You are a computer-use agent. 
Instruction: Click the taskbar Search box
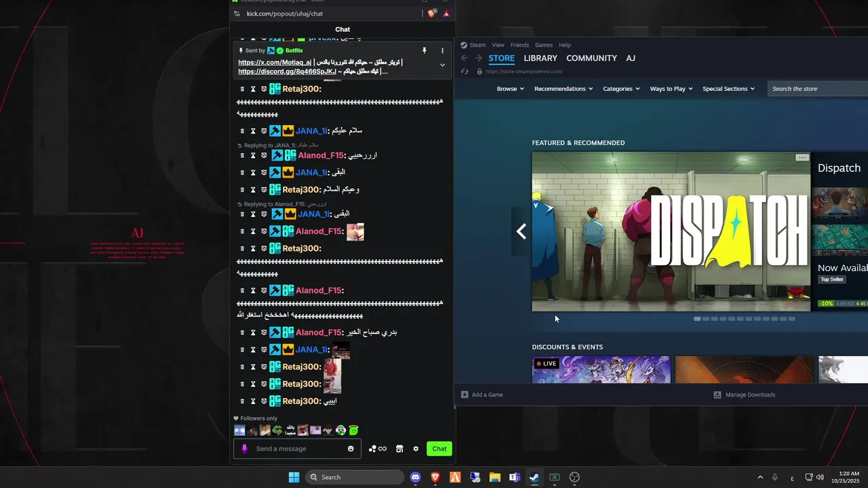pyautogui.click(x=355, y=477)
